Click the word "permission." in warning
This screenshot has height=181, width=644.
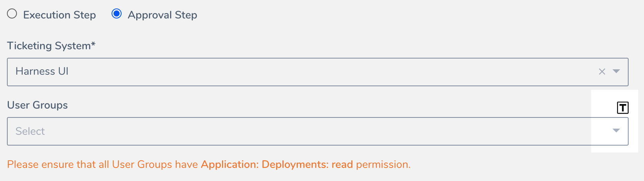pyautogui.click(x=383, y=165)
